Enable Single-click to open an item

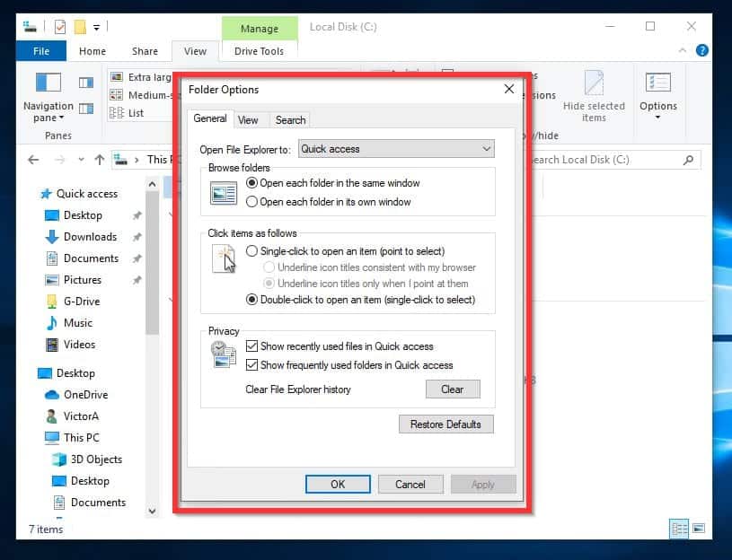(x=252, y=251)
